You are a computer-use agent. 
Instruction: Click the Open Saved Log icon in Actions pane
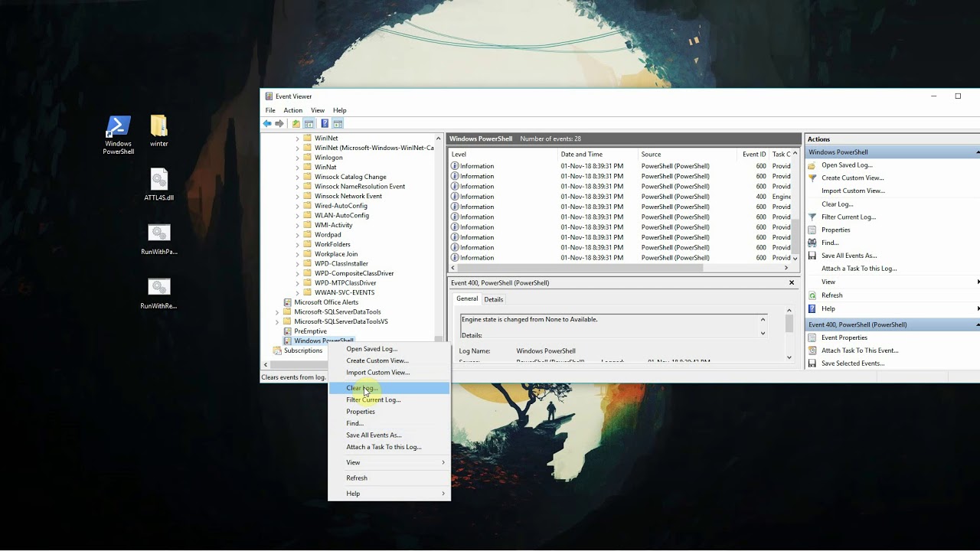point(812,165)
